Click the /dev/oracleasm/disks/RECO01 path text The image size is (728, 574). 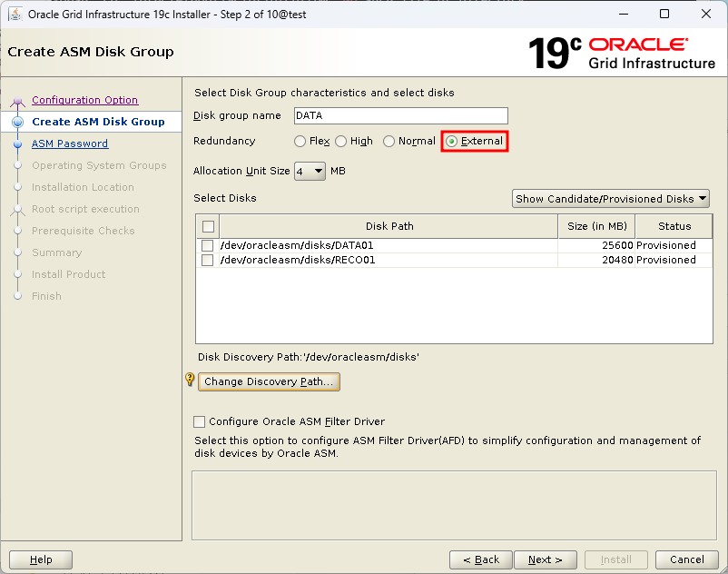click(298, 260)
